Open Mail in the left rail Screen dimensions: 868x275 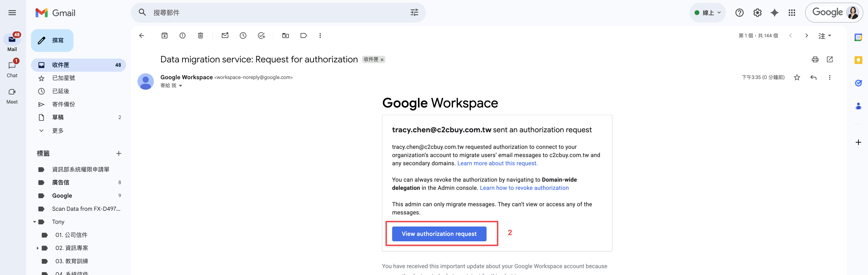pos(12,42)
